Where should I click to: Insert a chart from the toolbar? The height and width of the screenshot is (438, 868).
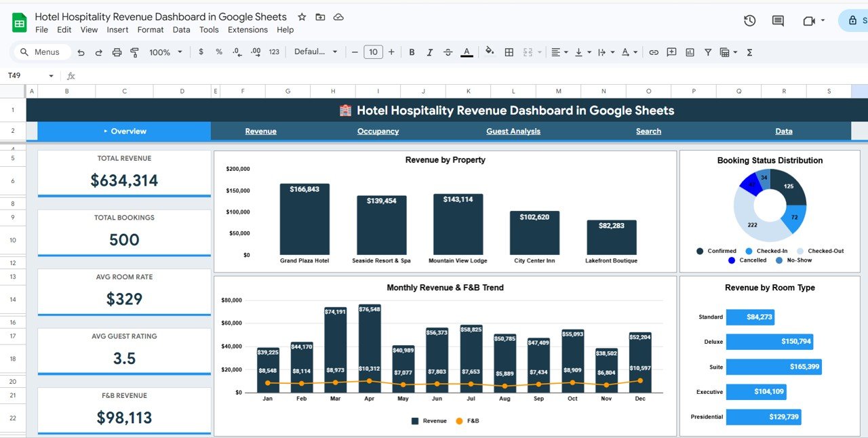click(x=690, y=52)
